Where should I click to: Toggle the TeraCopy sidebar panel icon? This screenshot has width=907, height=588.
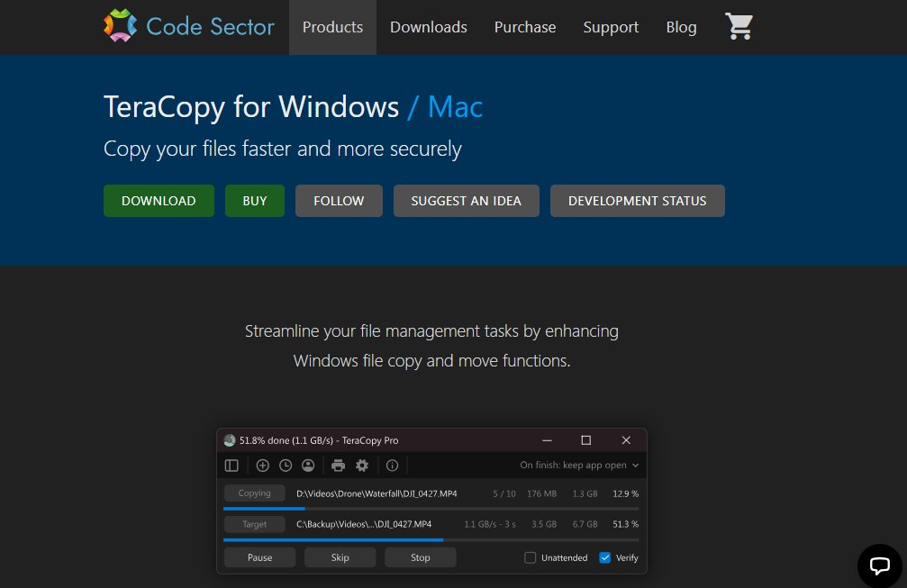(231, 466)
